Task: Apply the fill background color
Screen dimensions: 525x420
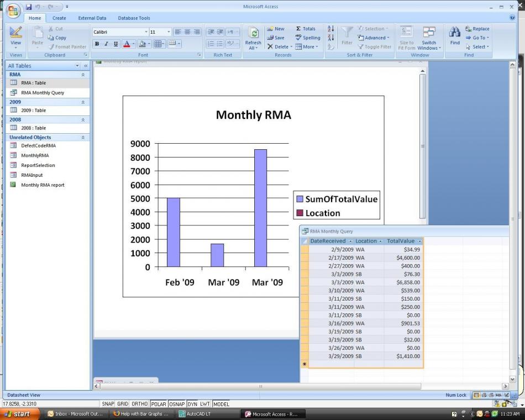Action: 142,44
